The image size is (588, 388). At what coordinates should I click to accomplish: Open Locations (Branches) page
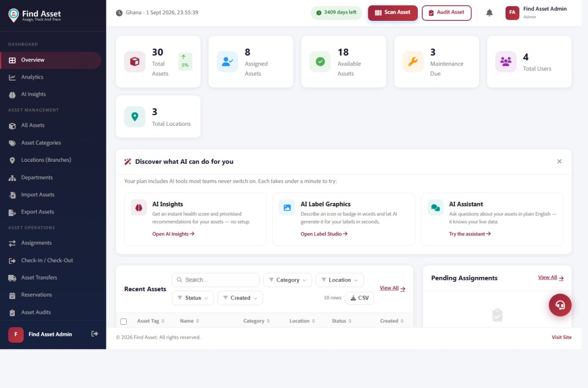51,160
